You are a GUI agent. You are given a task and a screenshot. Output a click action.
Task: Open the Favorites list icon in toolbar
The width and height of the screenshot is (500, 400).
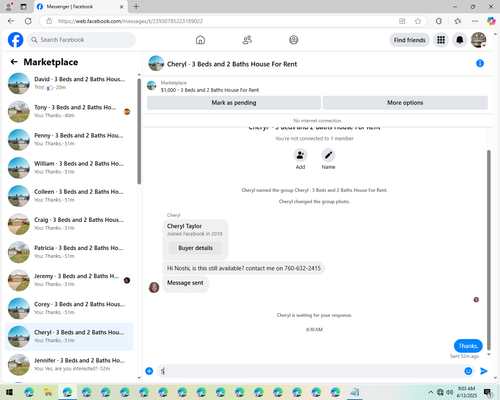[x=458, y=21]
